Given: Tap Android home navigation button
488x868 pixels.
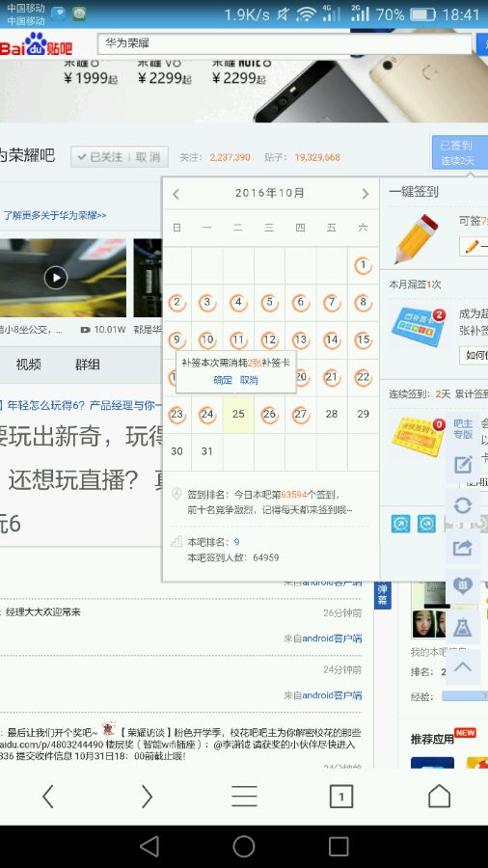Looking at the screenshot, I should (244, 847).
